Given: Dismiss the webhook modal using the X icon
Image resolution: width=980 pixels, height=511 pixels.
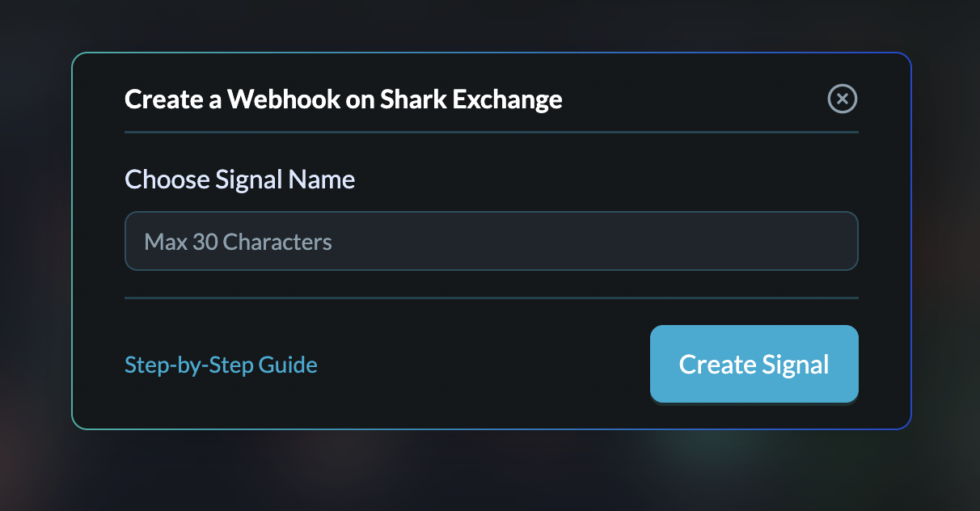Looking at the screenshot, I should [x=842, y=99].
